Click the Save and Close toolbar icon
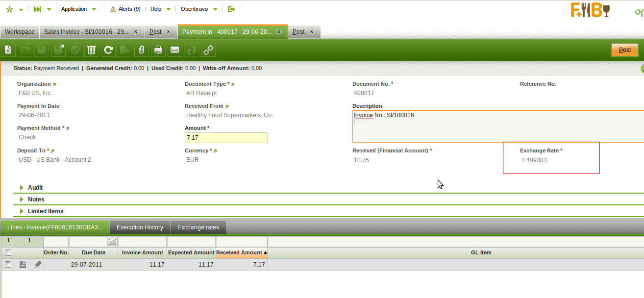The image size is (644, 298). (58, 50)
